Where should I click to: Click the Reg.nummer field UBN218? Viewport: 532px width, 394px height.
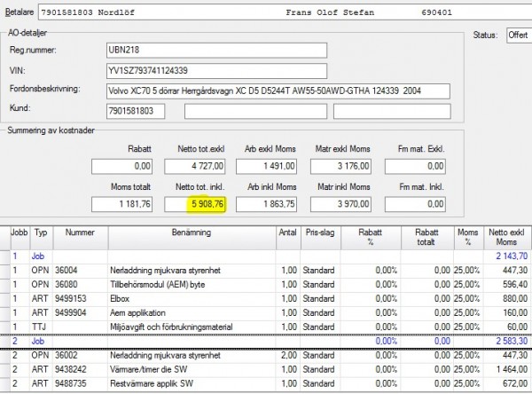tap(216, 50)
